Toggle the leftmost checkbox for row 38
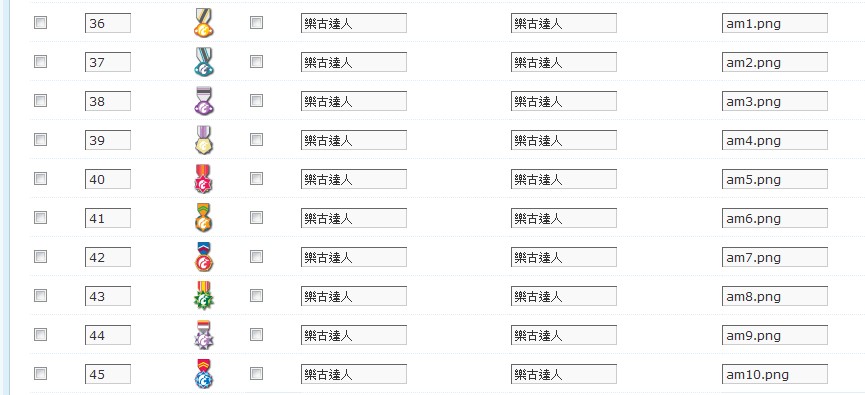This screenshot has width=865, height=395. [40, 101]
